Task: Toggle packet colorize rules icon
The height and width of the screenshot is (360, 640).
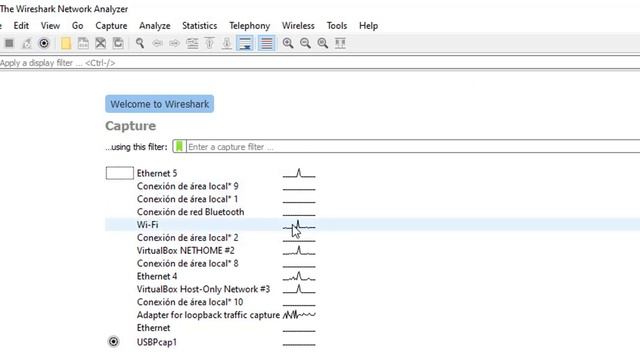Action: 266,43
